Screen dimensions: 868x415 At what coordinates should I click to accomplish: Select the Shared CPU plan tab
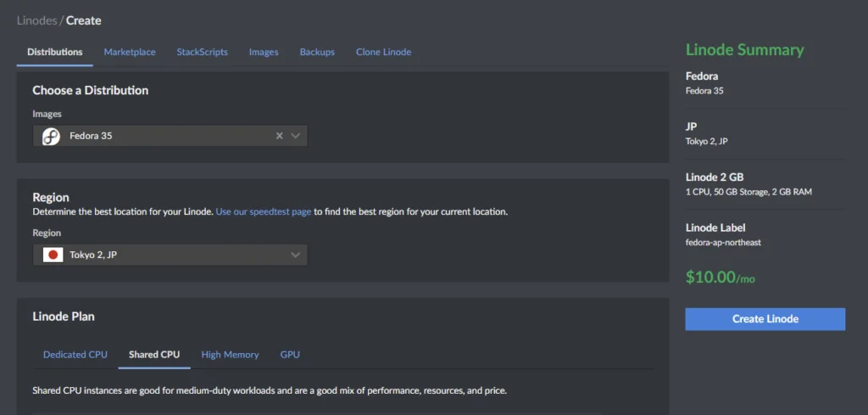154,355
